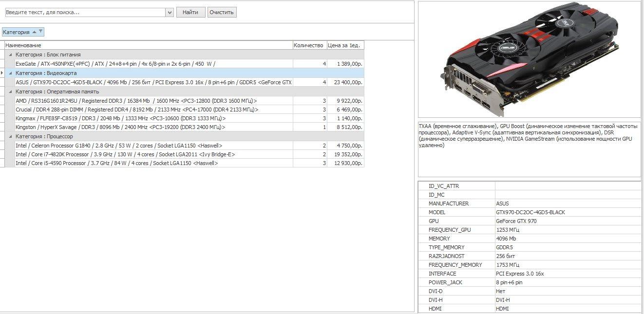Open the filter icon on Категория group header
This screenshot has width=644, height=314.
click(x=41, y=32)
